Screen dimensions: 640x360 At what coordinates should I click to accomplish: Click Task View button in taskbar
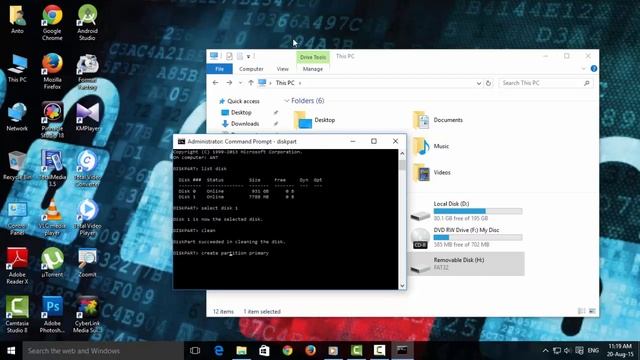click(x=195, y=350)
